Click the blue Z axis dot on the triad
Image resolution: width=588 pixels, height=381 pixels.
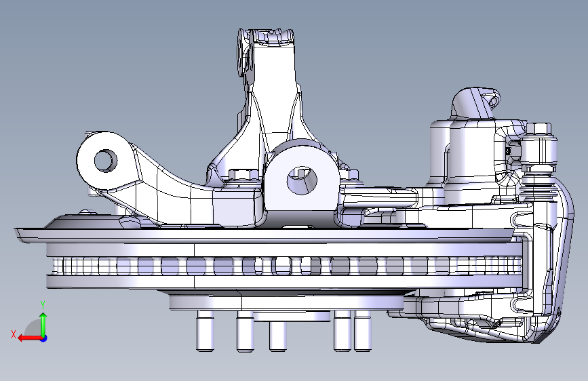tap(44, 338)
